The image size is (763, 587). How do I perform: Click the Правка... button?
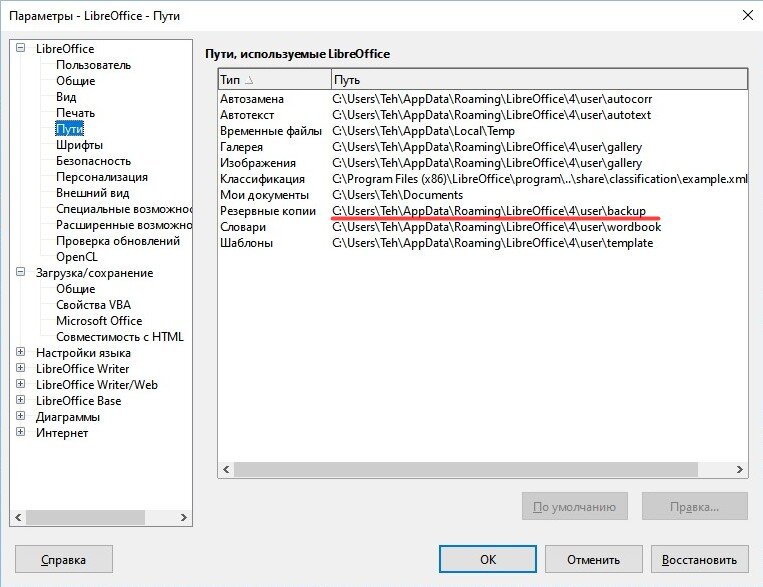(x=694, y=506)
